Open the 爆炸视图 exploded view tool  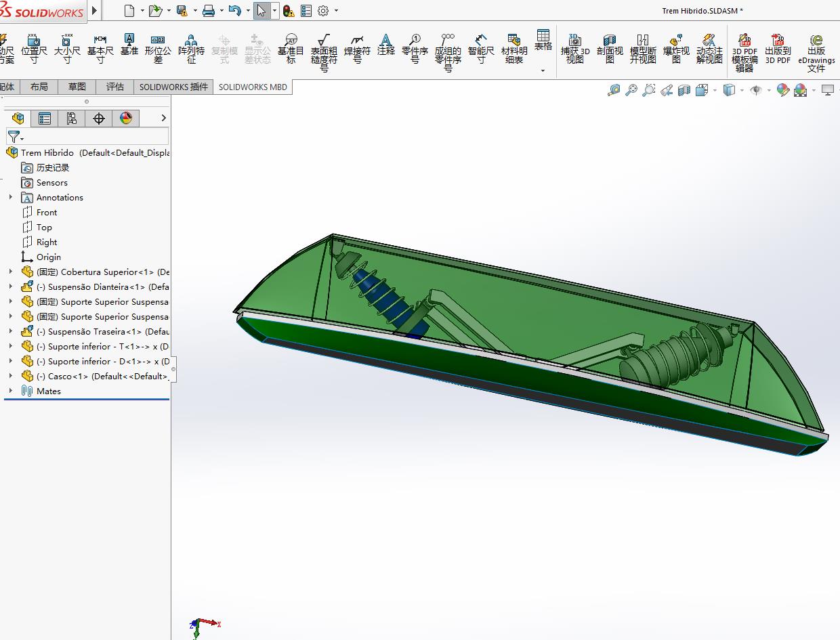(x=676, y=49)
